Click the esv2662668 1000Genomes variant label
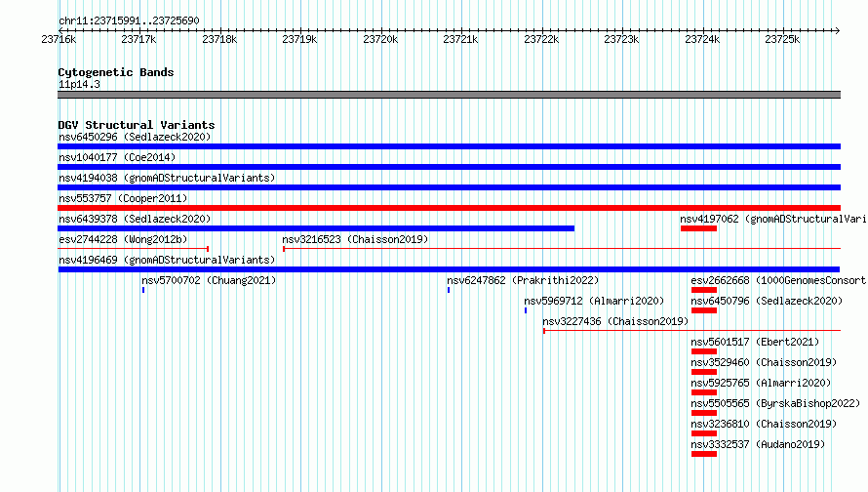The width and height of the screenshot is (868, 492). (778, 280)
